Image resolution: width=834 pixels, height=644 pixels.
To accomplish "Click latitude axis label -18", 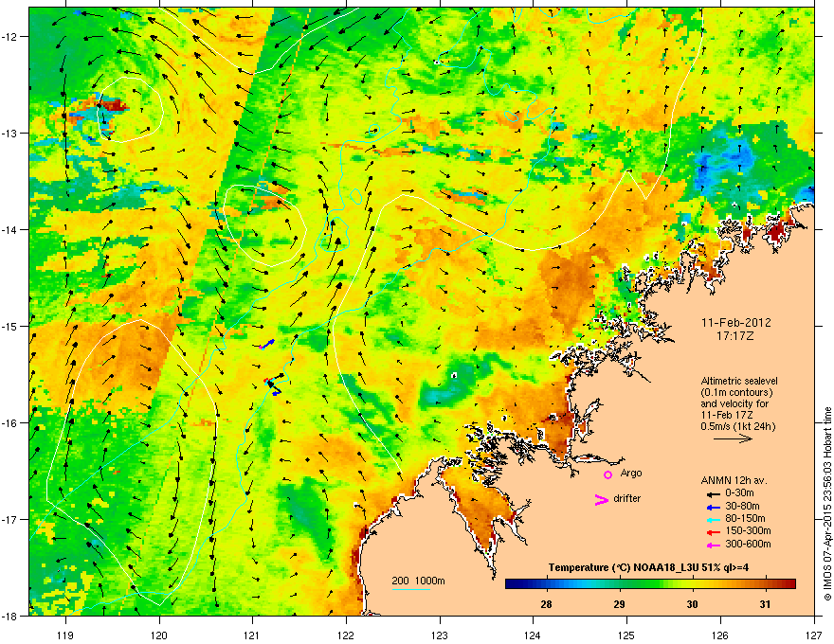I will [x=10, y=616].
